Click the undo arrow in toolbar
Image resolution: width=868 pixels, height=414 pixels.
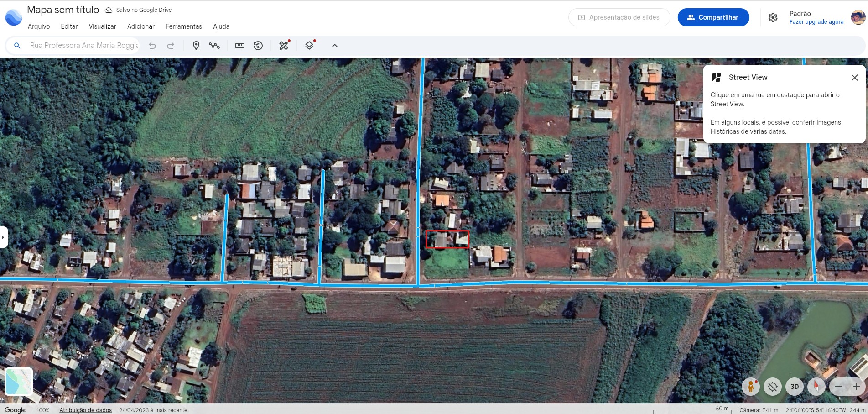[152, 46]
